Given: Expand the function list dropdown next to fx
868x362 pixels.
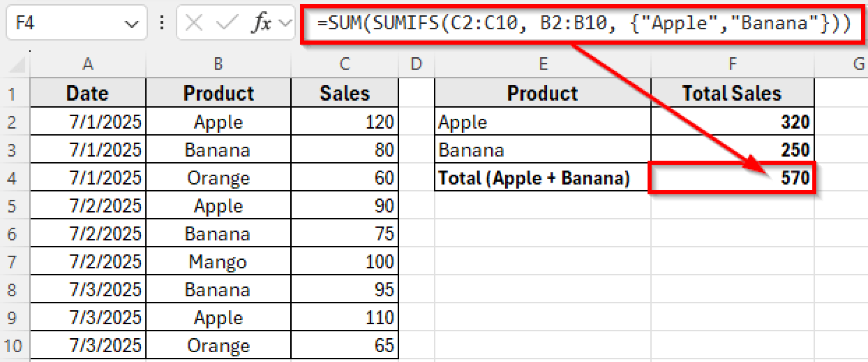Looking at the screenshot, I should pos(287,23).
